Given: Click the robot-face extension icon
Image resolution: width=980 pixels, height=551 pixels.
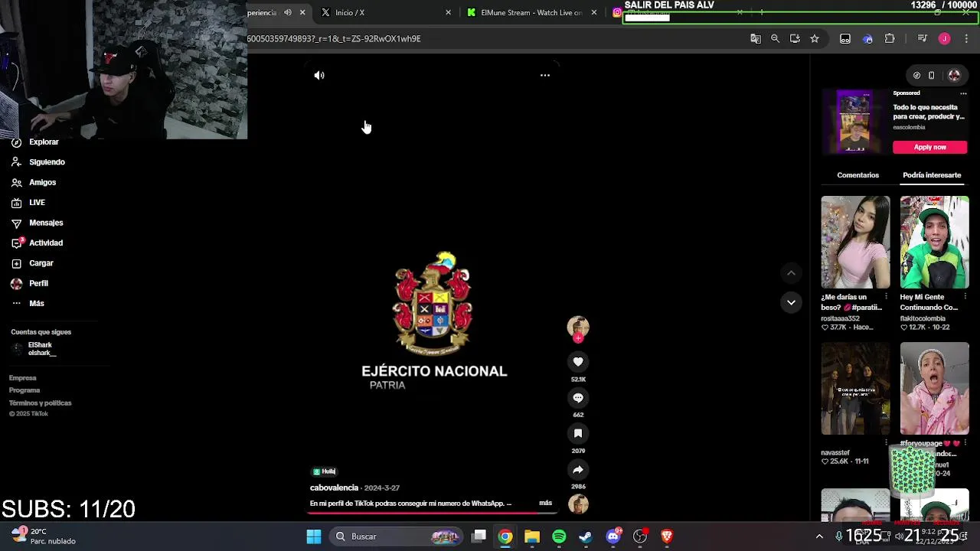Looking at the screenshot, I should [845, 38].
